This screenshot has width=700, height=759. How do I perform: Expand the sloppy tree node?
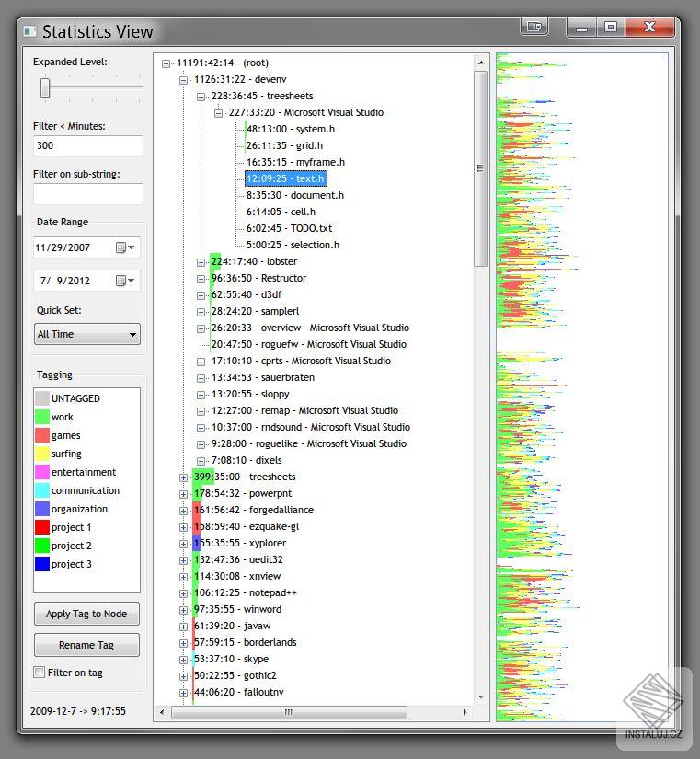201,395
